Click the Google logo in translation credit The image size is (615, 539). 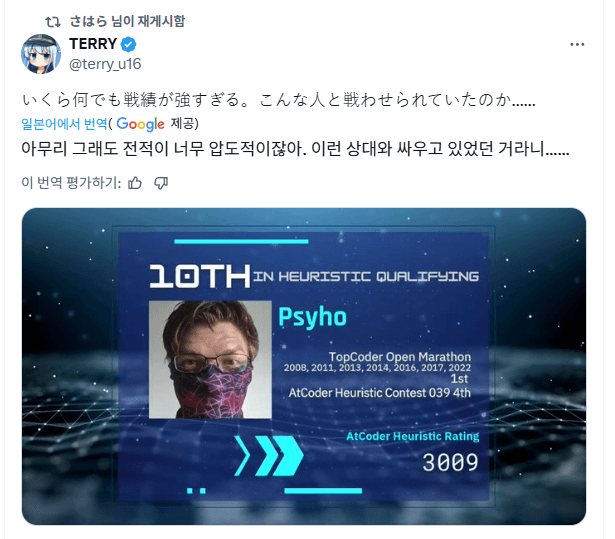click(x=140, y=124)
